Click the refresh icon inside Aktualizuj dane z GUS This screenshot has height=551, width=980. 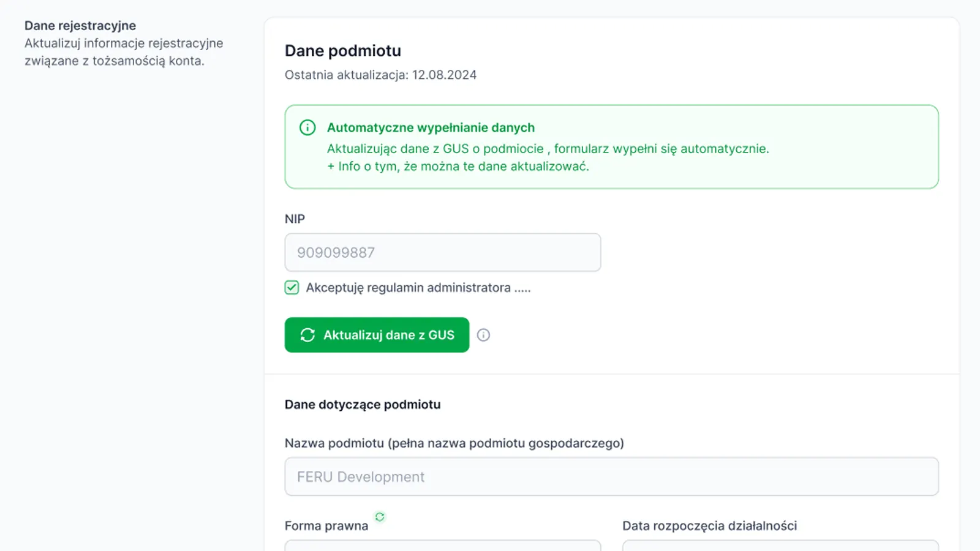(307, 335)
